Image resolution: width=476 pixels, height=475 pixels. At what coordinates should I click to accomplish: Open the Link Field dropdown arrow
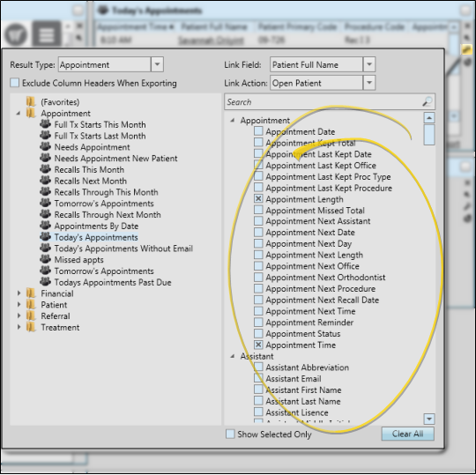tap(369, 64)
